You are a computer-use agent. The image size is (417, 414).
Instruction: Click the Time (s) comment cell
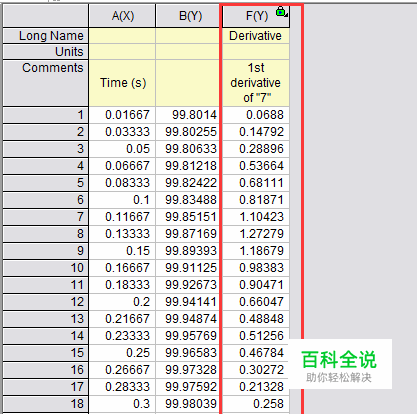(x=122, y=83)
